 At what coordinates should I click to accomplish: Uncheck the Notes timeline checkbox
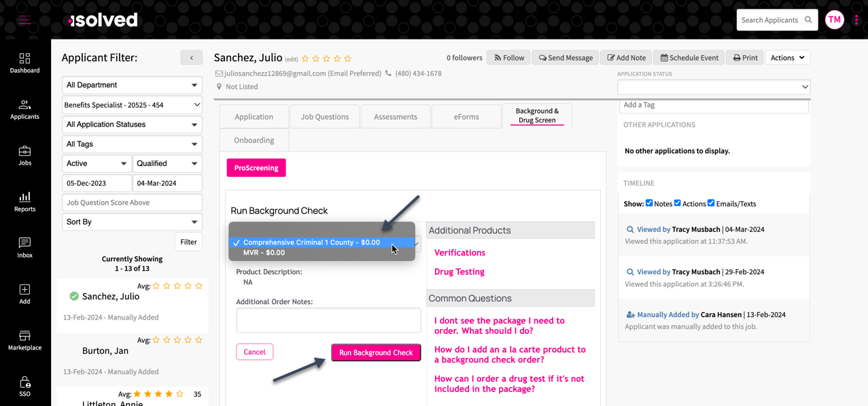(649, 203)
